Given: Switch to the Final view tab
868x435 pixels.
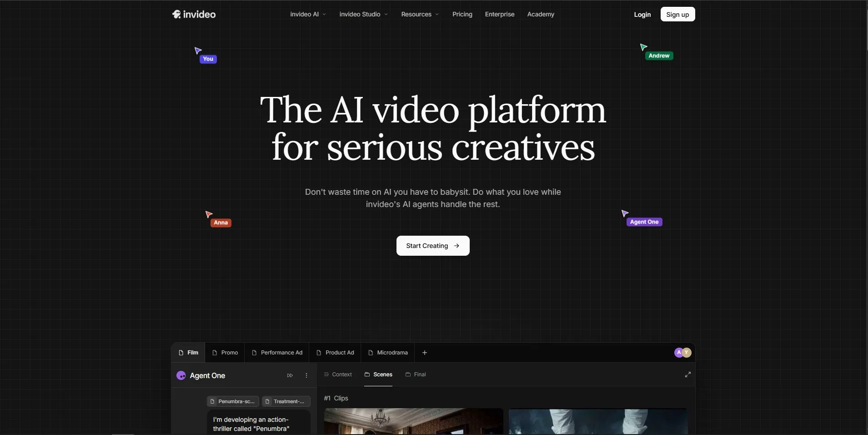Looking at the screenshot, I should [416, 374].
